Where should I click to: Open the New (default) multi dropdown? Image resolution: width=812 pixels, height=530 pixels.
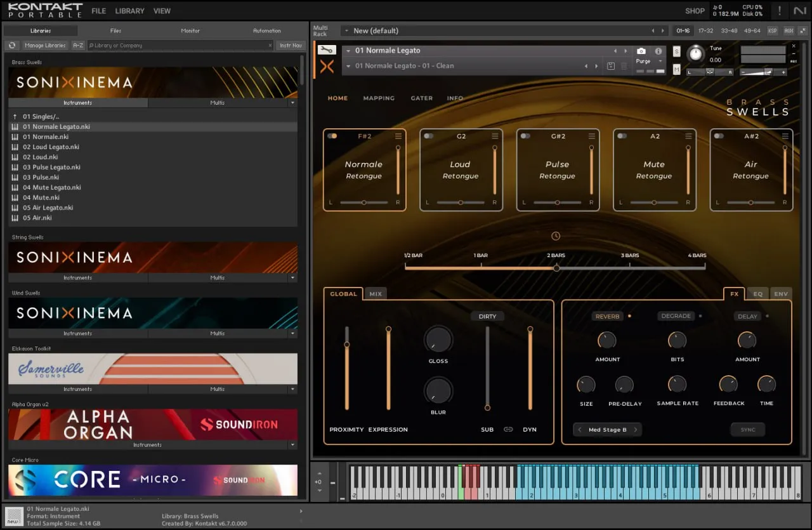(347, 30)
